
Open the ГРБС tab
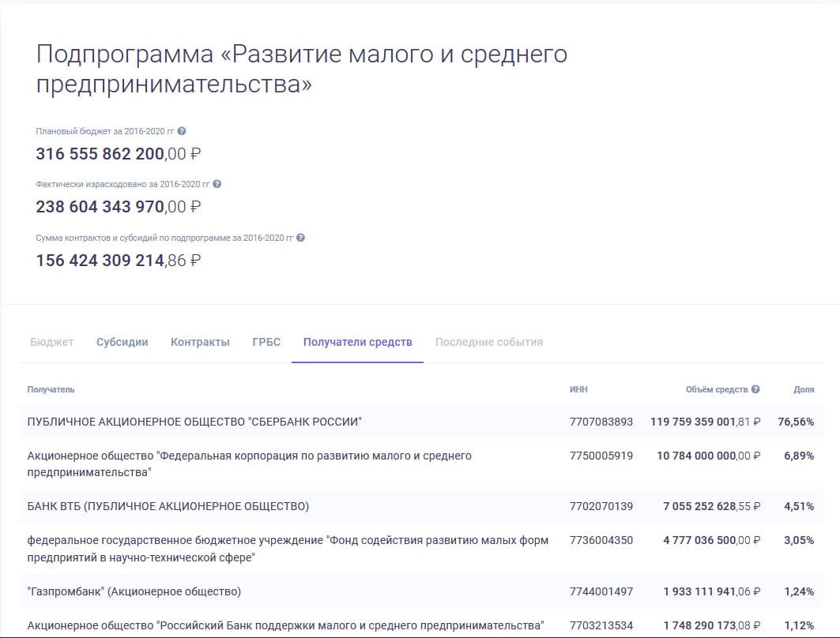[266, 342]
